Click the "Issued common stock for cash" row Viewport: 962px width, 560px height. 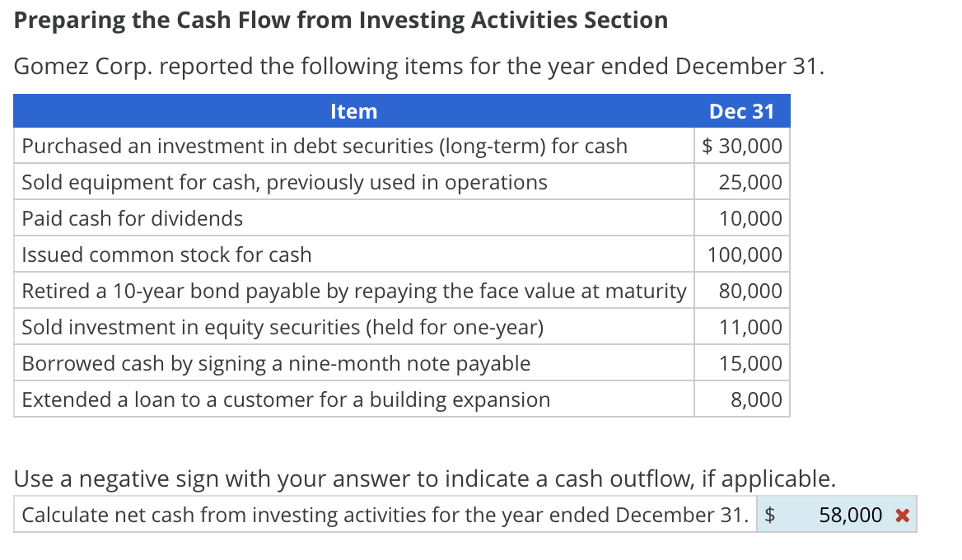166,255
